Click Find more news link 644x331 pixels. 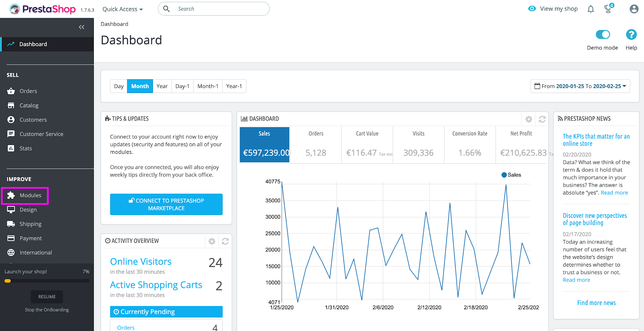[597, 303]
